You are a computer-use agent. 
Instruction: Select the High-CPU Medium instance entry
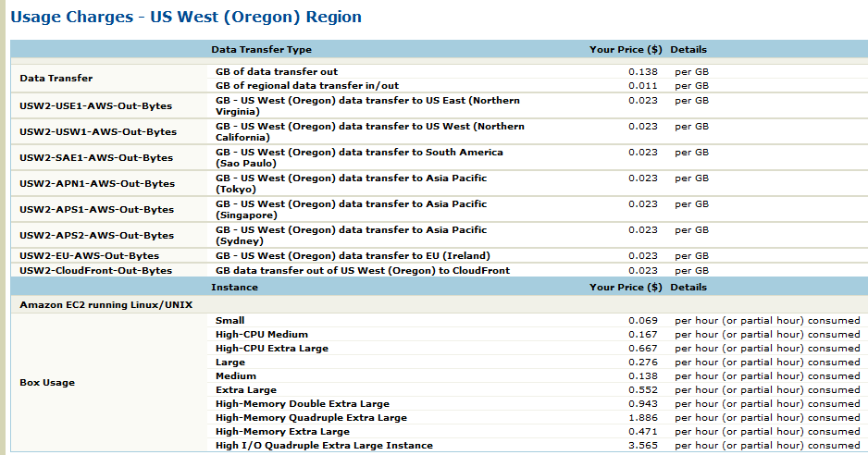click(261, 334)
